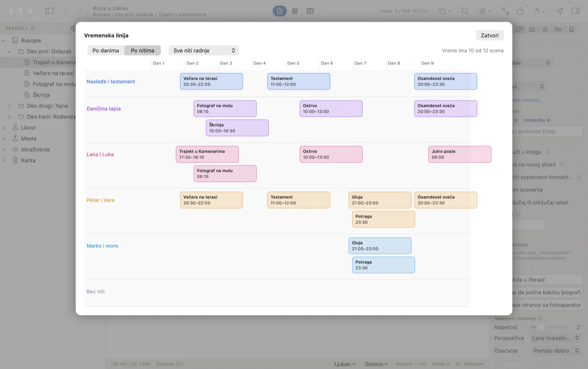Open the Osećanje Pomalo dobro dropdown
This screenshot has height=369, width=588.
click(x=556, y=351)
